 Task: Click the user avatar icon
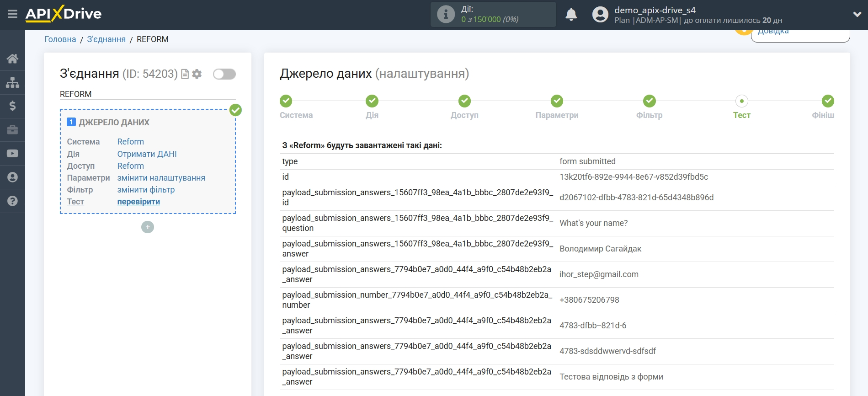pos(600,15)
